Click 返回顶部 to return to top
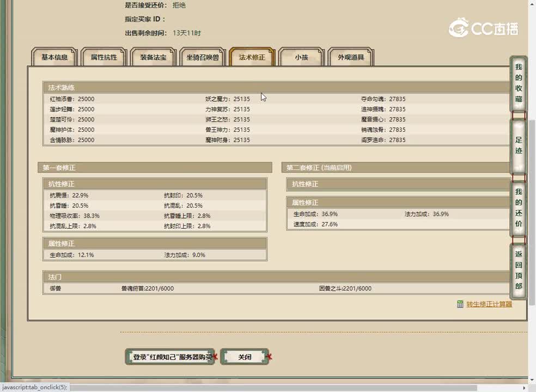The height and width of the screenshot is (392, 536). [x=519, y=271]
